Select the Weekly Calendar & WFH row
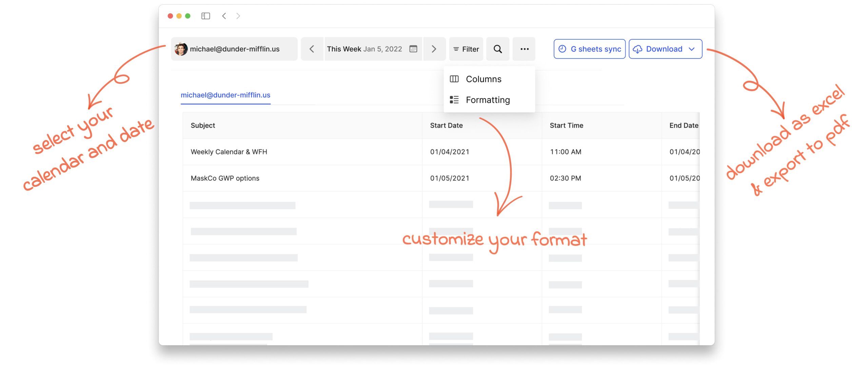Image resolution: width=868 pixels, height=367 pixels. (x=441, y=152)
